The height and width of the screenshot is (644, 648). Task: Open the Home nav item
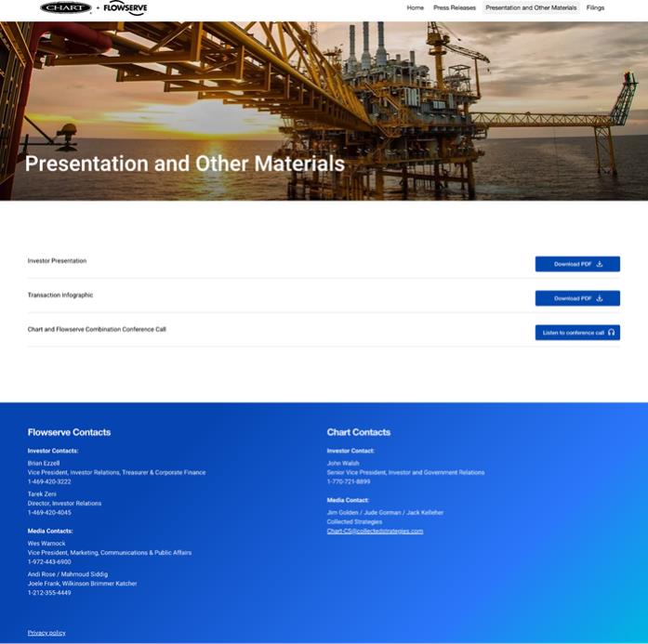click(415, 7)
